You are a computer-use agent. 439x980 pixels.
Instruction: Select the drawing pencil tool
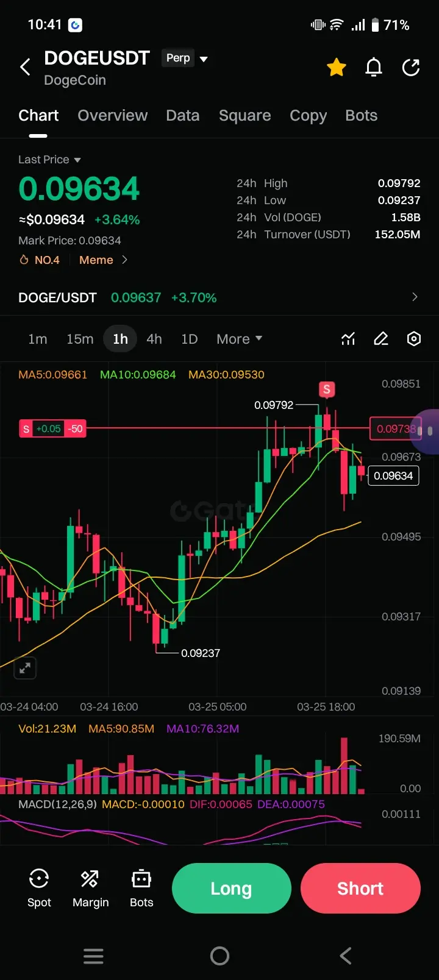(381, 339)
